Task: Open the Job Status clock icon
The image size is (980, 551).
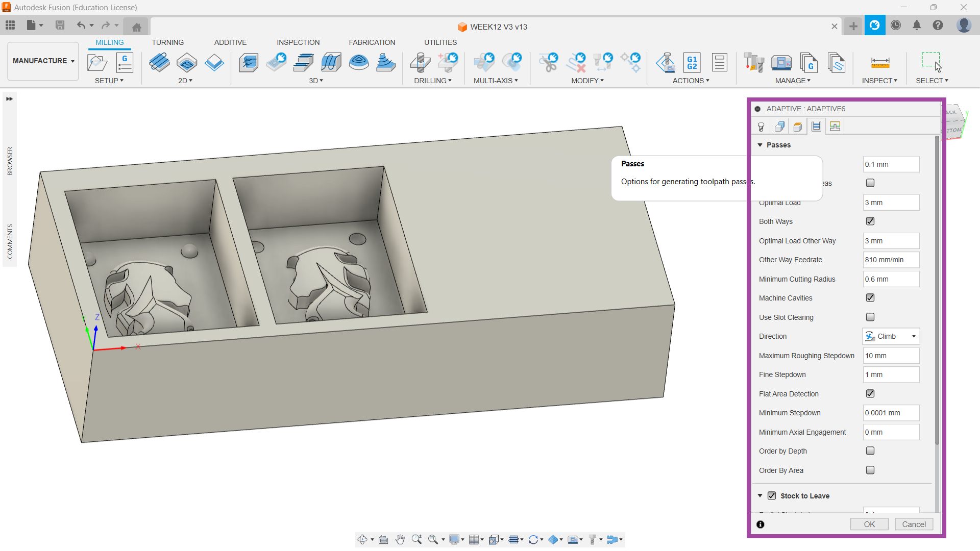Action: coord(896,26)
